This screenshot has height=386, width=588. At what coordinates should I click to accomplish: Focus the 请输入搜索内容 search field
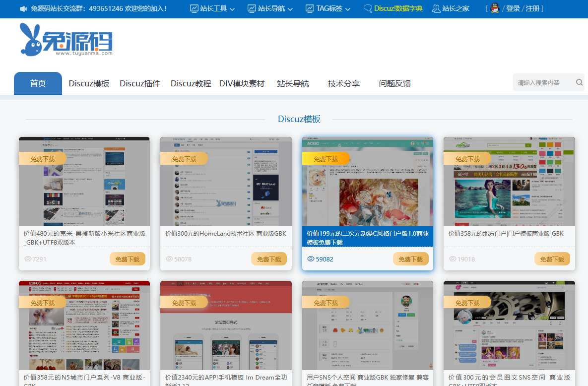coord(544,82)
